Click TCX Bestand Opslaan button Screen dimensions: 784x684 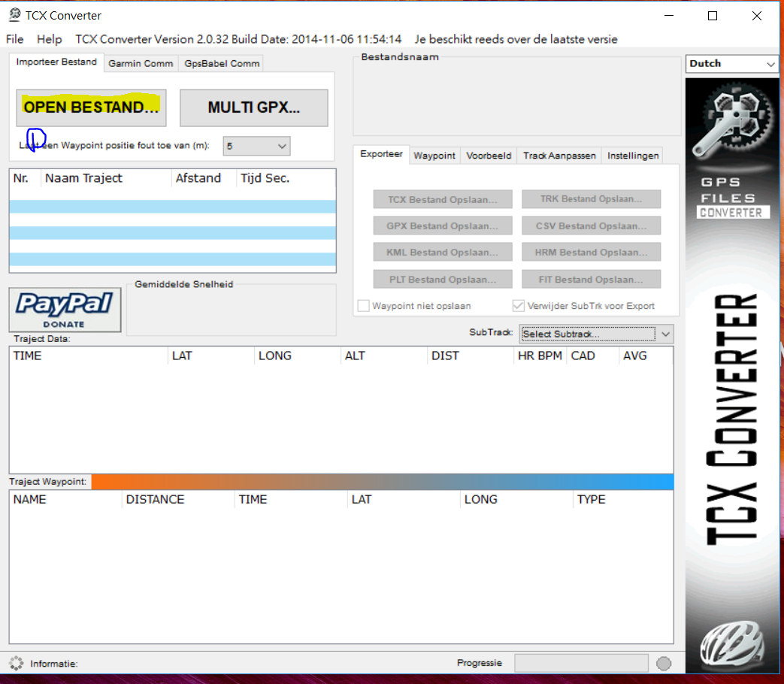443,199
